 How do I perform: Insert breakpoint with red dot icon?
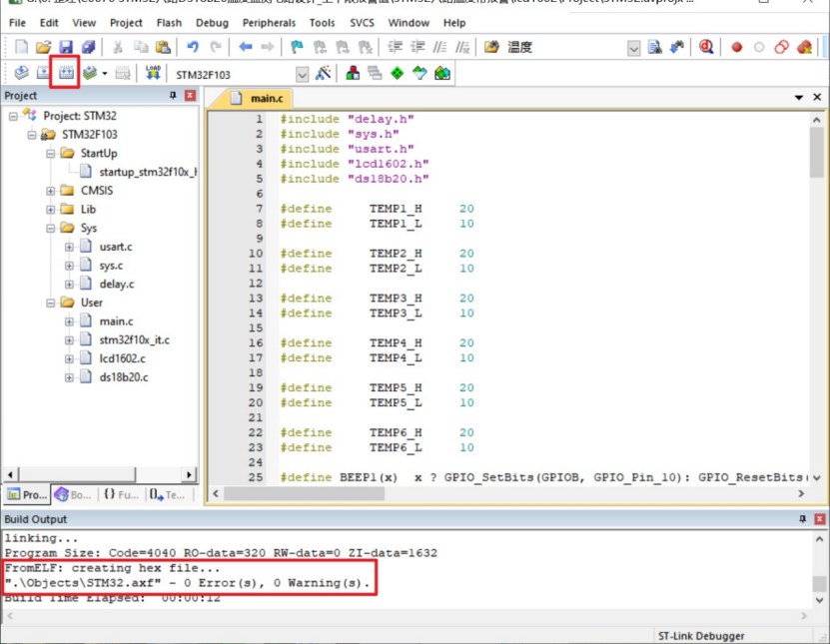[736, 48]
